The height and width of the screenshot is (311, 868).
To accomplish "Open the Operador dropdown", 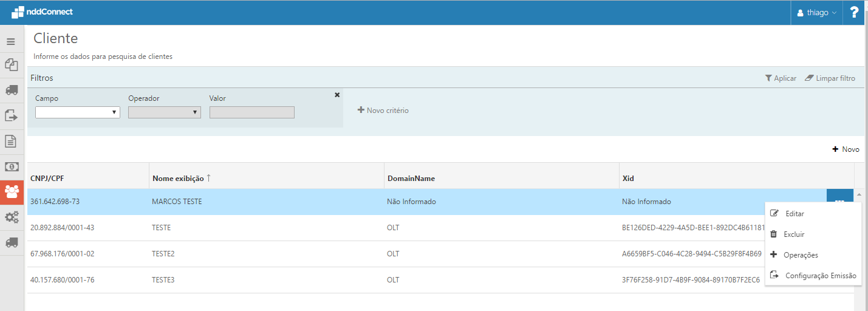I will click(x=165, y=112).
